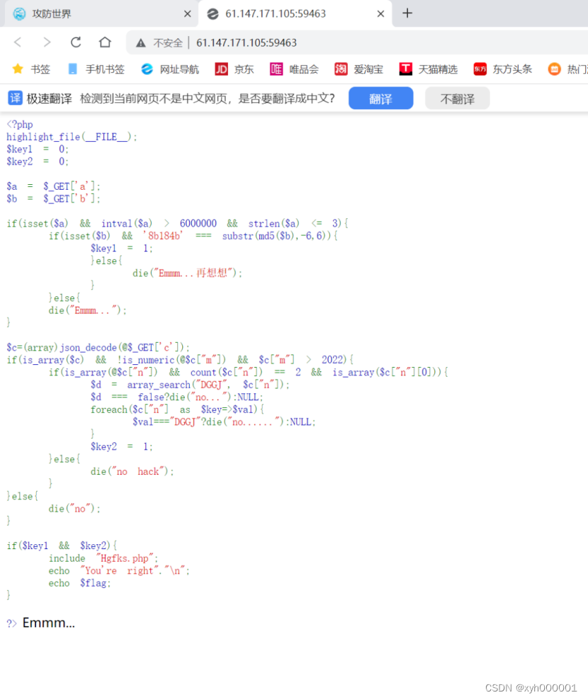Screen dimensions: 588x700
Task: Refresh the current page
Action: (x=76, y=43)
